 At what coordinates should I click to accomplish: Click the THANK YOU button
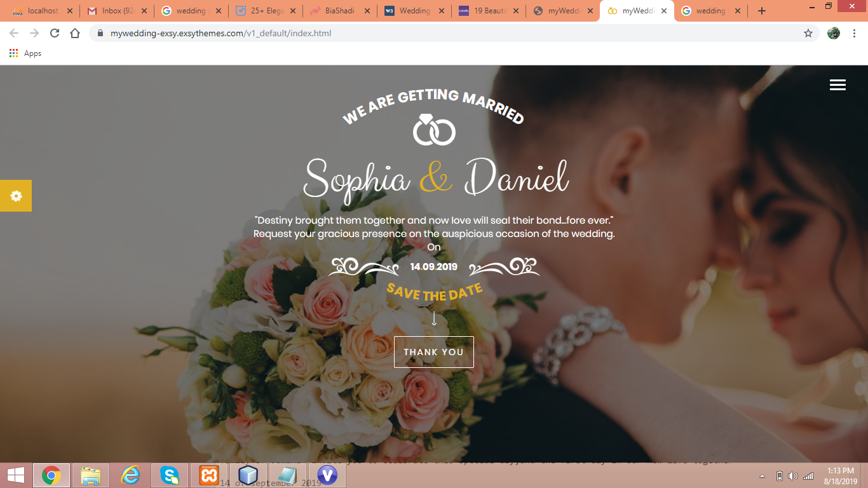434,352
